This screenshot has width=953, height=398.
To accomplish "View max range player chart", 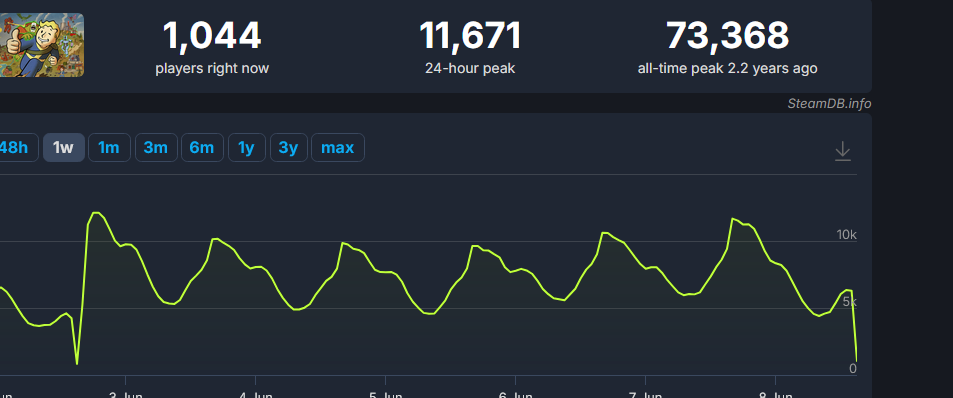I will pyautogui.click(x=337, y=148).
